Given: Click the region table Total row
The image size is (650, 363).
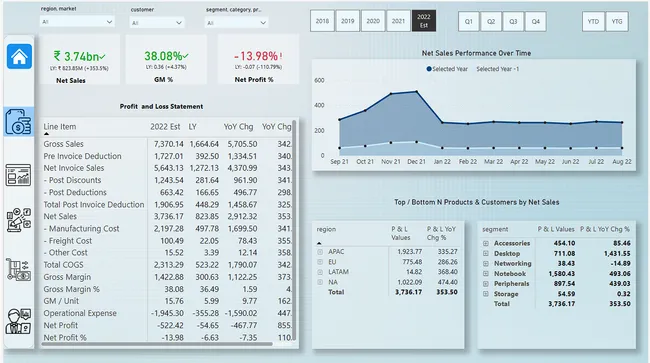Looking at the screenshot, I should (x=387, y=292).
